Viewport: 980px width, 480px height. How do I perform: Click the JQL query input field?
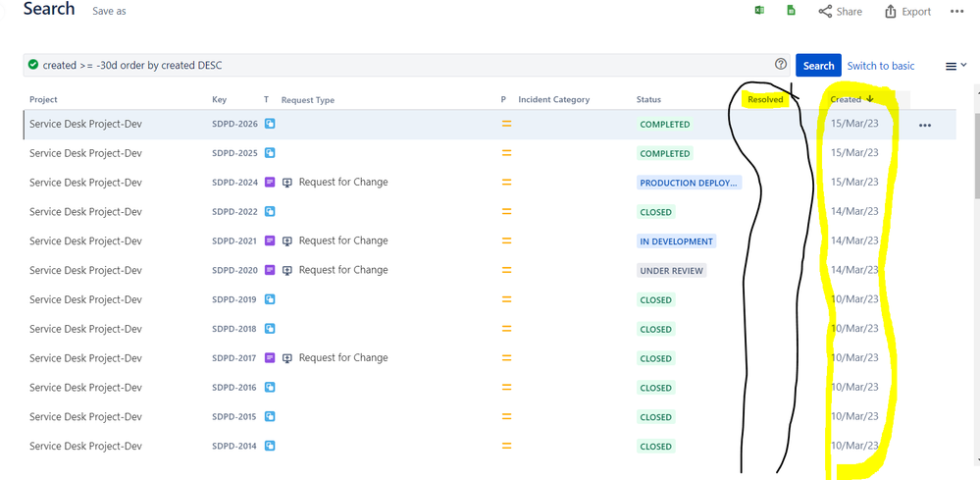coord(392,66)
